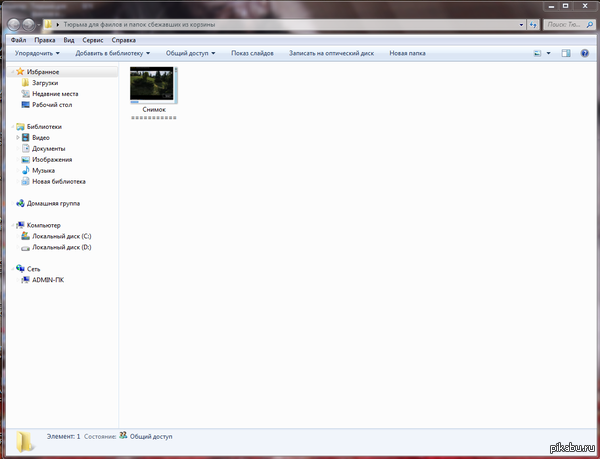The image size is (600, 459).
Task: Click Записать на оптический диск
Action: point(331,53)
